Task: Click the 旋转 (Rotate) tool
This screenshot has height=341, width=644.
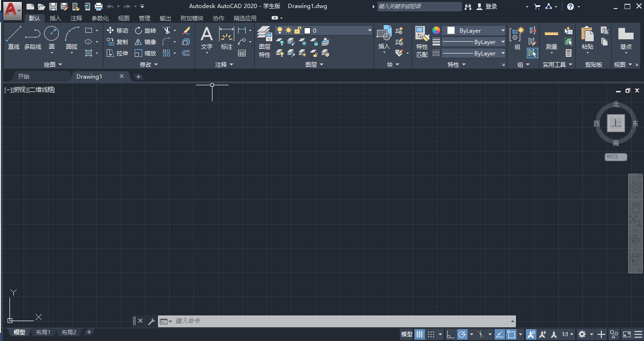Action: [x=145, y=30]
